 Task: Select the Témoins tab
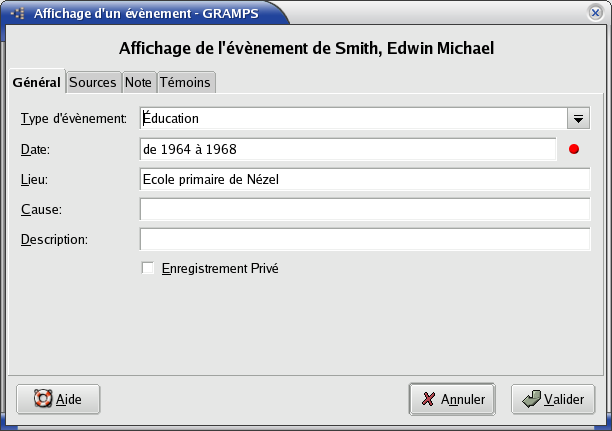coord(184,83)
